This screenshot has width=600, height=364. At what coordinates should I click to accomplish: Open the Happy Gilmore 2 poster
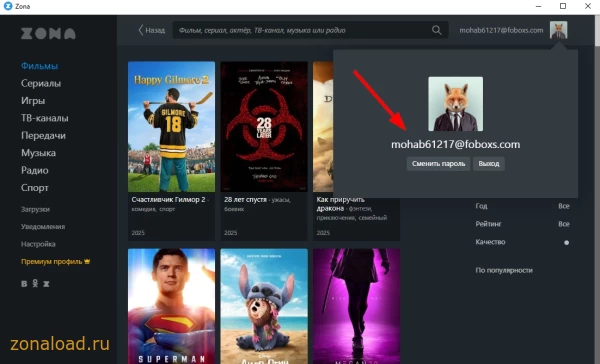[171, 127]
